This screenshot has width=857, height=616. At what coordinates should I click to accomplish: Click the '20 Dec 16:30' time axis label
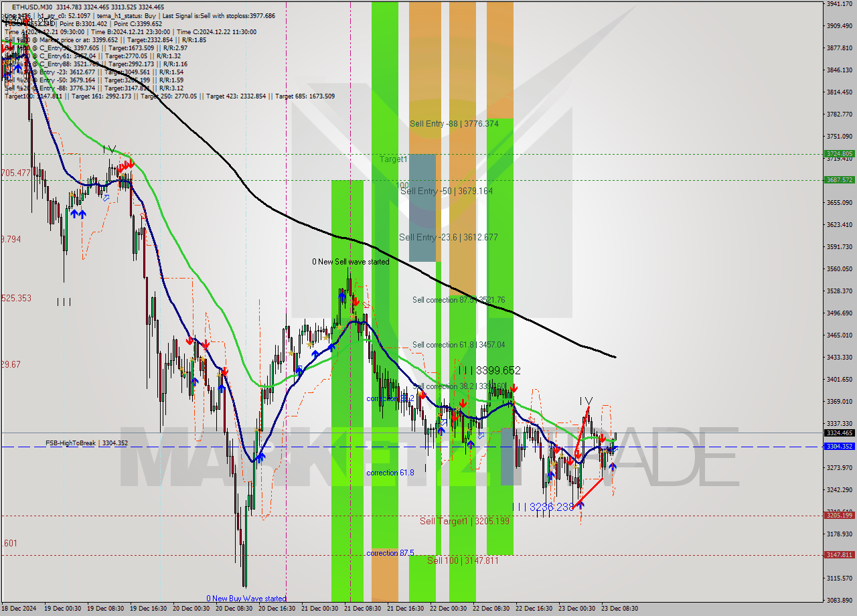[x=277, y=609]
